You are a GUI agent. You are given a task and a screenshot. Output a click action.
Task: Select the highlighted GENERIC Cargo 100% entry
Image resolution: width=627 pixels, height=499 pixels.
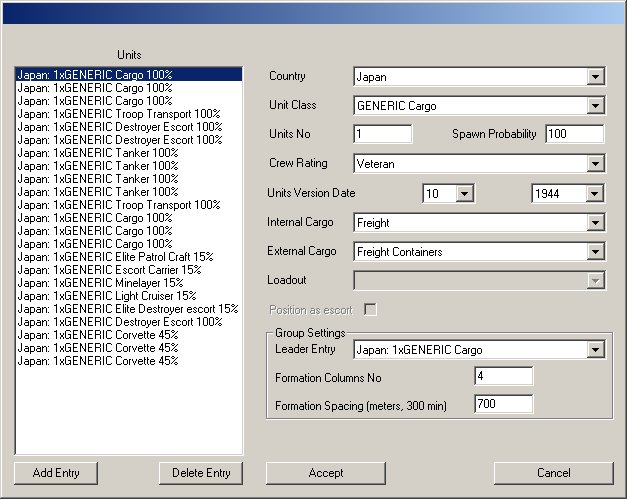click(x=129, y=75)
